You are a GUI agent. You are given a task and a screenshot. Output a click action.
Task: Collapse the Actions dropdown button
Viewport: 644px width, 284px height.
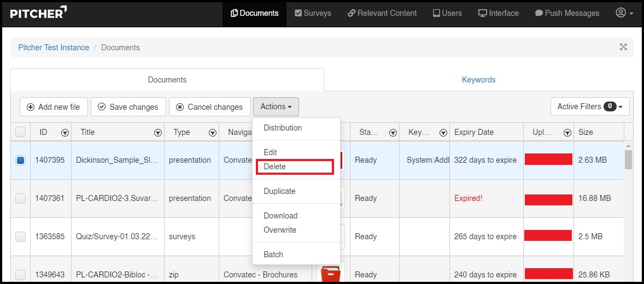[x=276, y=106]
